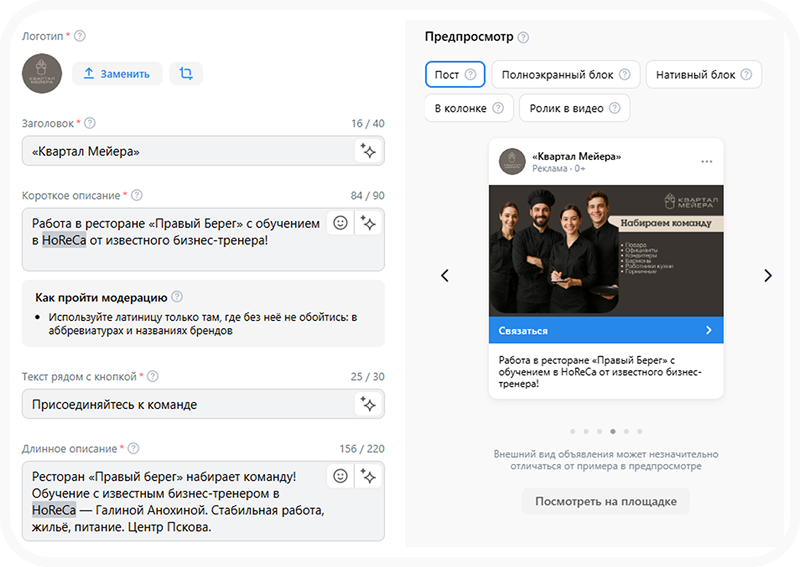Open help icon inside Ролик в видео tab
800x567 pixels.
(x=615, y=108)
